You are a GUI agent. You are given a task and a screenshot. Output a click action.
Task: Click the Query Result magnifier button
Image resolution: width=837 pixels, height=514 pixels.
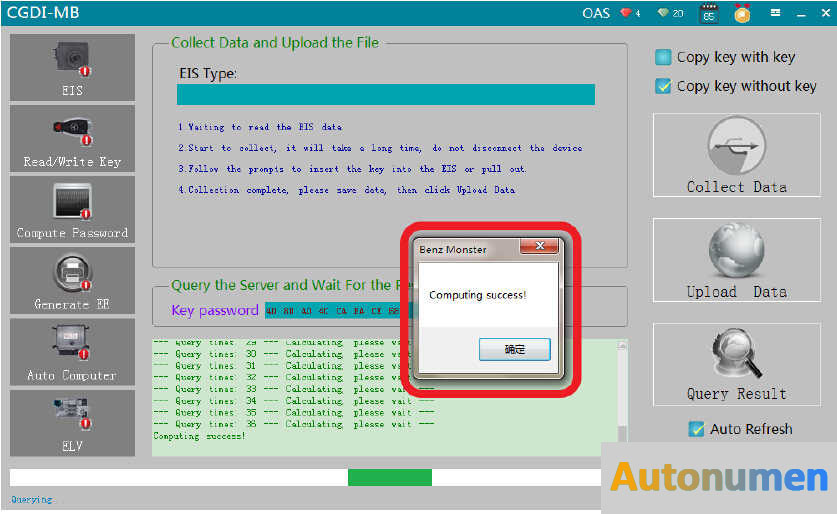[737, 365]
